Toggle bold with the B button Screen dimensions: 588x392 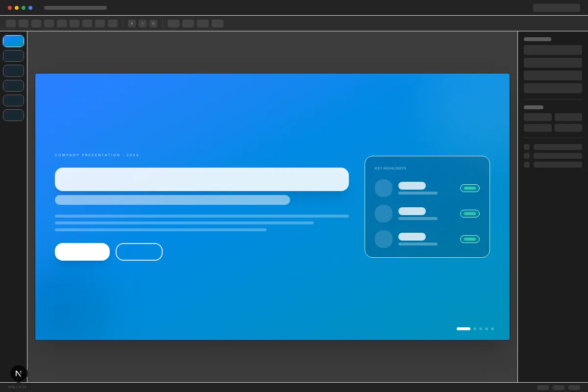[x=132, y=24]
